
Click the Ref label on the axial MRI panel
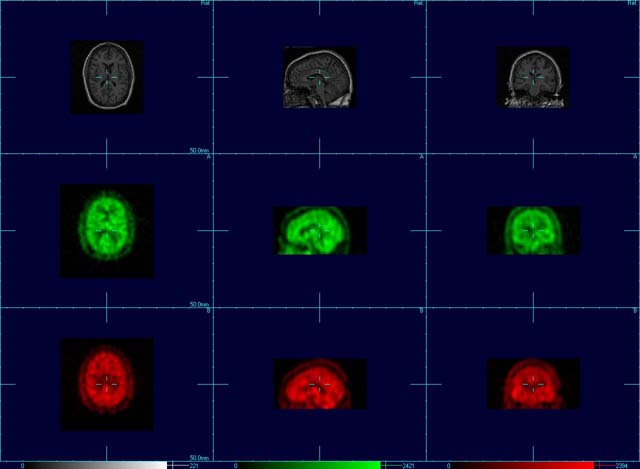pyautogui.click(x=205, y=4)
